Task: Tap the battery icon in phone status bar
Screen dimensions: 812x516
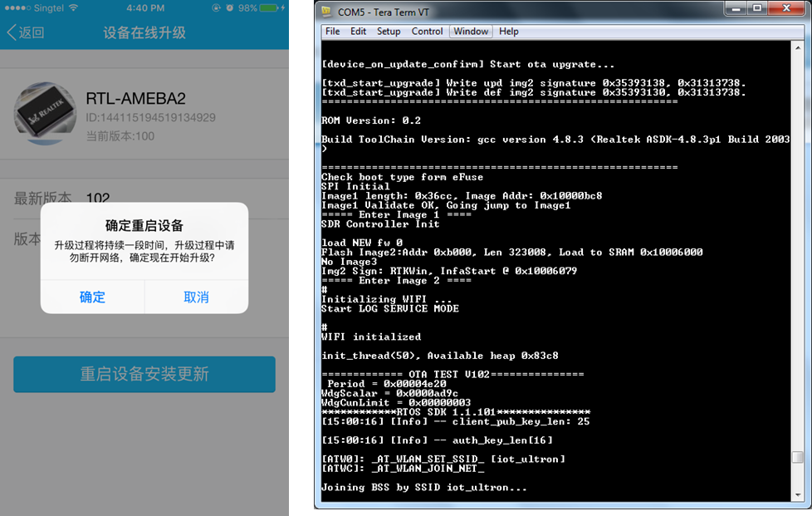Action: pyautogui.click(x=269, y=7)
